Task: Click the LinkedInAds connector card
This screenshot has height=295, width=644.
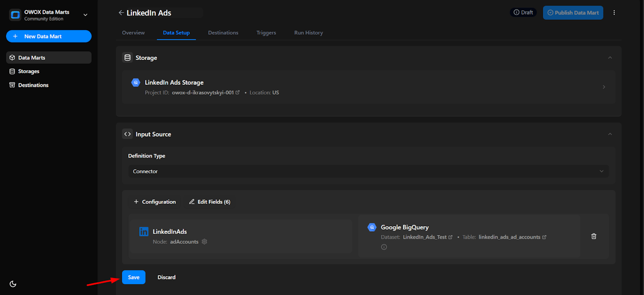Action: pyautogui.click(x=240, y=237)
